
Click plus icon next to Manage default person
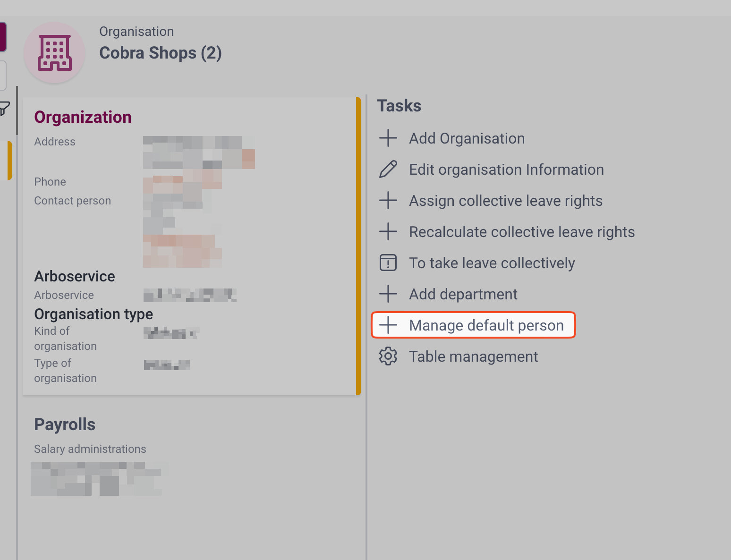click(388, 325)
